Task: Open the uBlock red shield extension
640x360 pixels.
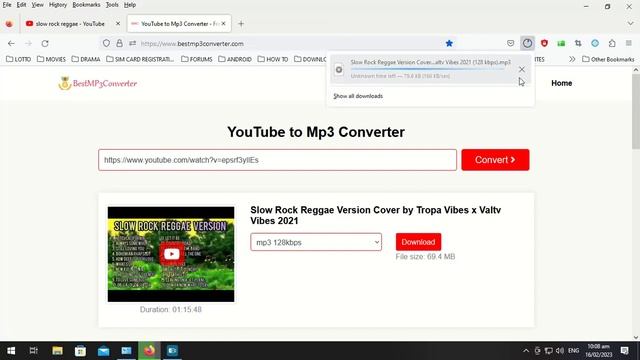Action: click(544, 43)
